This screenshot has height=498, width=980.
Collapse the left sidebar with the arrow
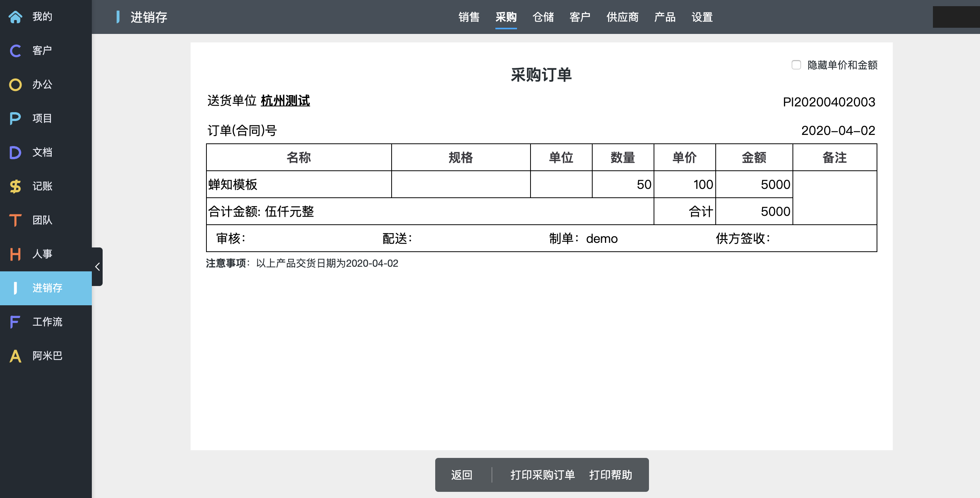[x=98, y=267]
